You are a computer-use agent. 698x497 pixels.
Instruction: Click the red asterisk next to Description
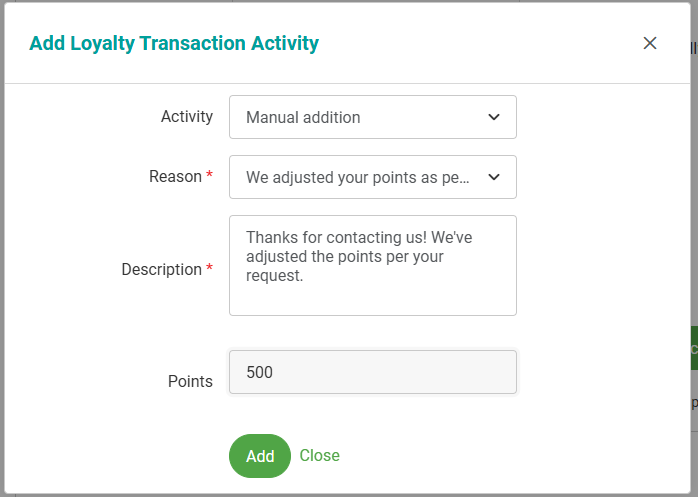(209, 269)
